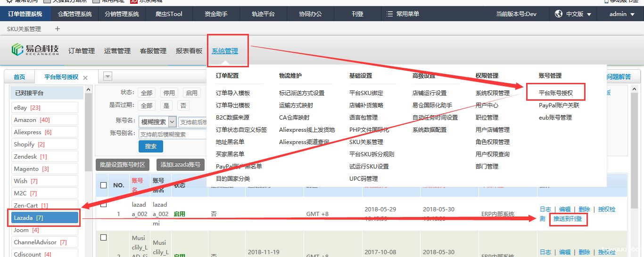This screenshot has width=644, height=257.
Task: Open the admin user dropdown
Action: 621,14
